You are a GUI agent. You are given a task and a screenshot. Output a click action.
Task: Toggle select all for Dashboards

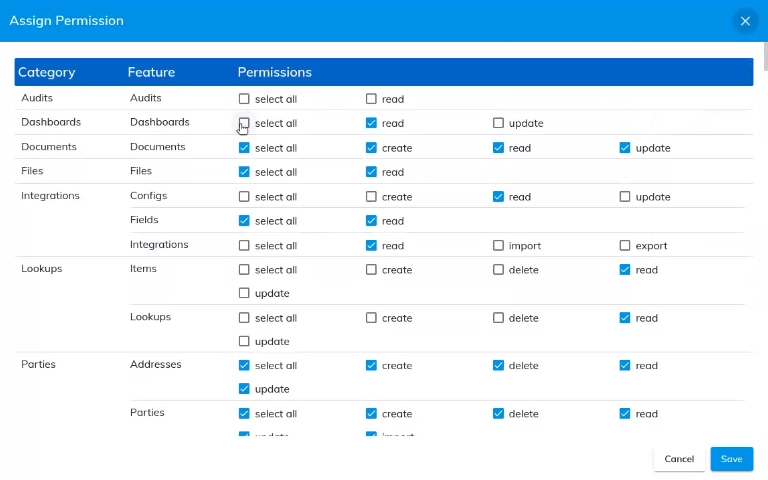coord(244,123)
